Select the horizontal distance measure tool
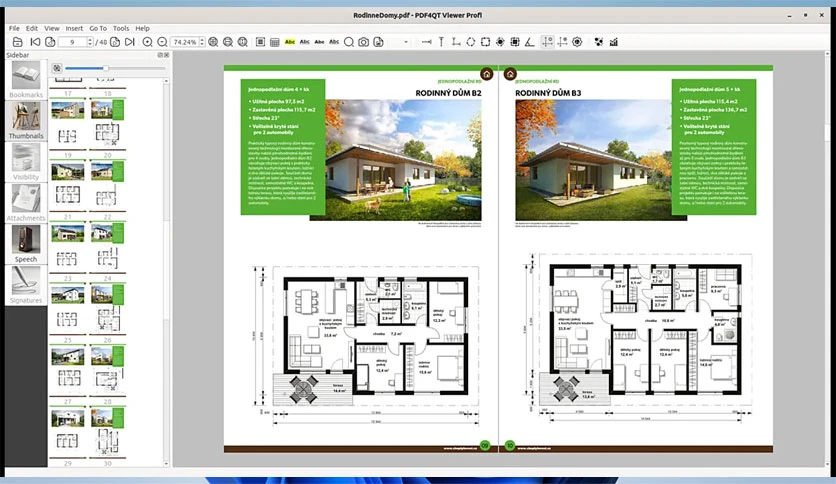The height and width of the screenshot is (484, 836). pos(427,42)
